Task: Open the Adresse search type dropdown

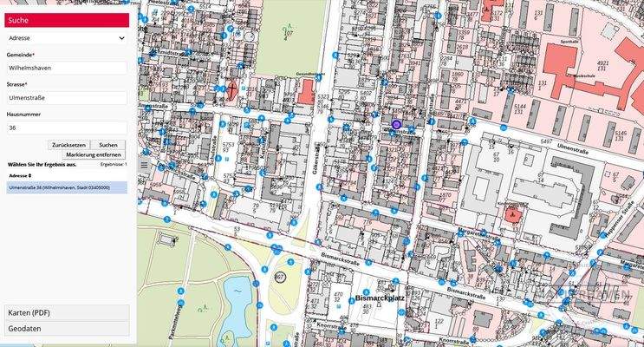Action: tap(66, 38)
